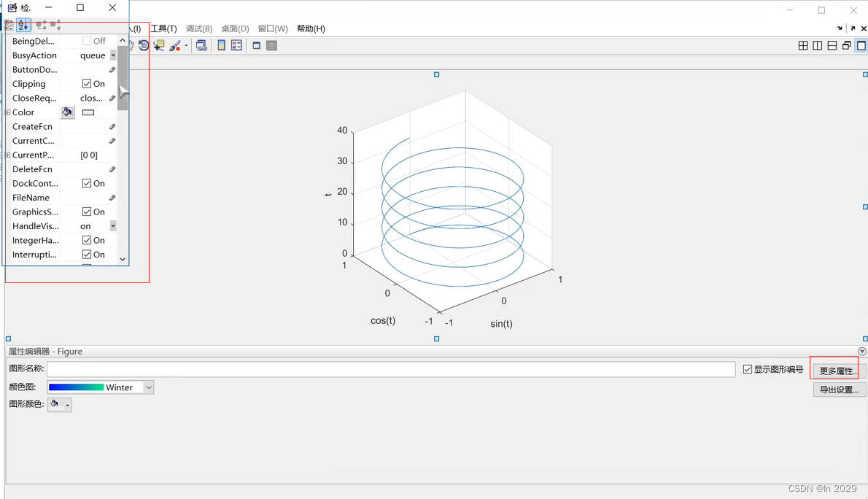Tile figures in a grid layout

tap(803, 45)
